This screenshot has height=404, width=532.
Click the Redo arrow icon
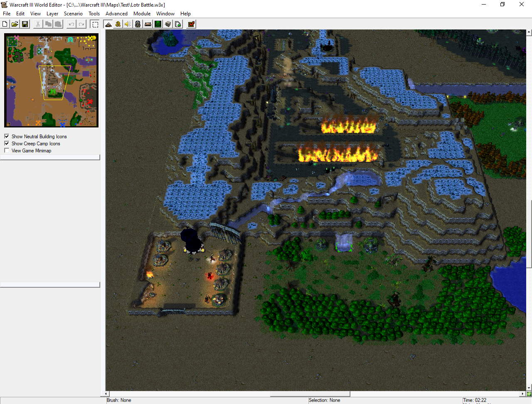(x=81, y=24)
